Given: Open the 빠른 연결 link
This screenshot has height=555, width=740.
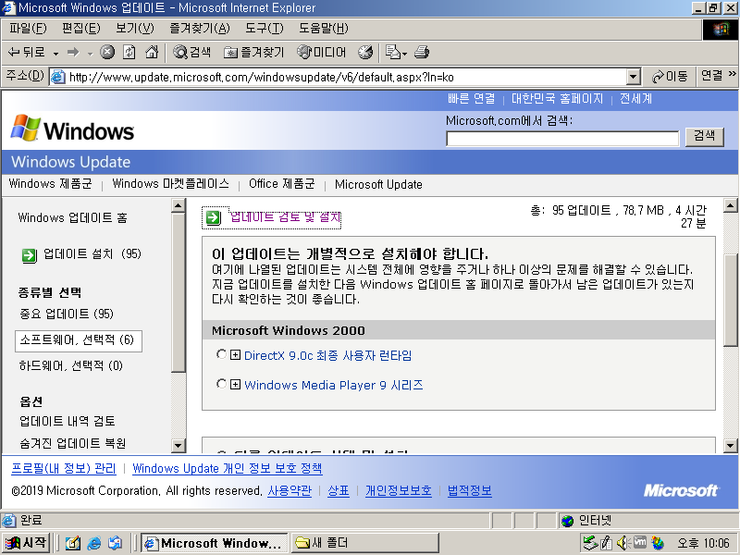Looking at the screenshot, I should (x=471, y=99).
